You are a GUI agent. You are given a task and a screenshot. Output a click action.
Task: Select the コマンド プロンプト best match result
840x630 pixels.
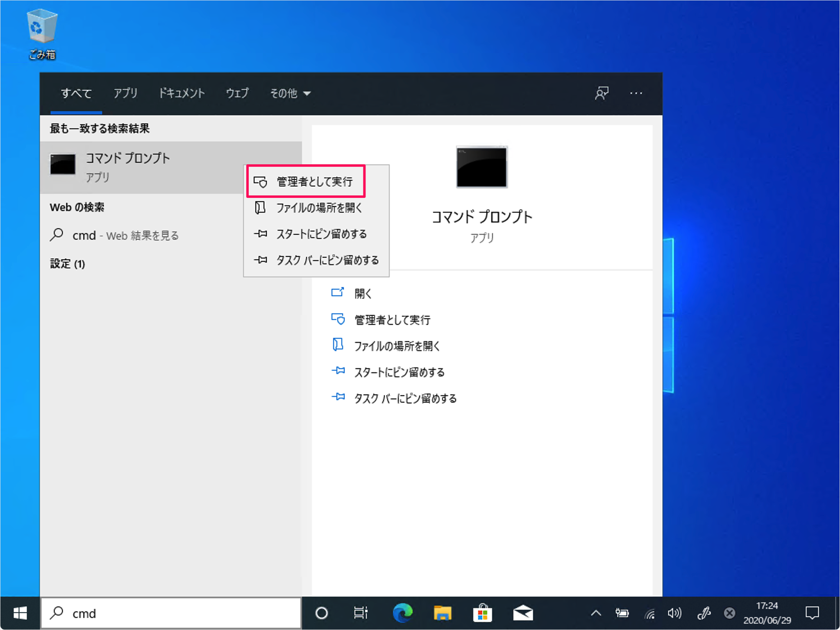170,168
